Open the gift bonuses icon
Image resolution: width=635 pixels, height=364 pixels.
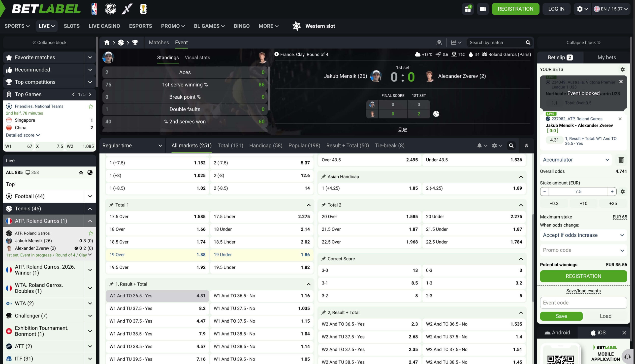(x=468, y=9)
